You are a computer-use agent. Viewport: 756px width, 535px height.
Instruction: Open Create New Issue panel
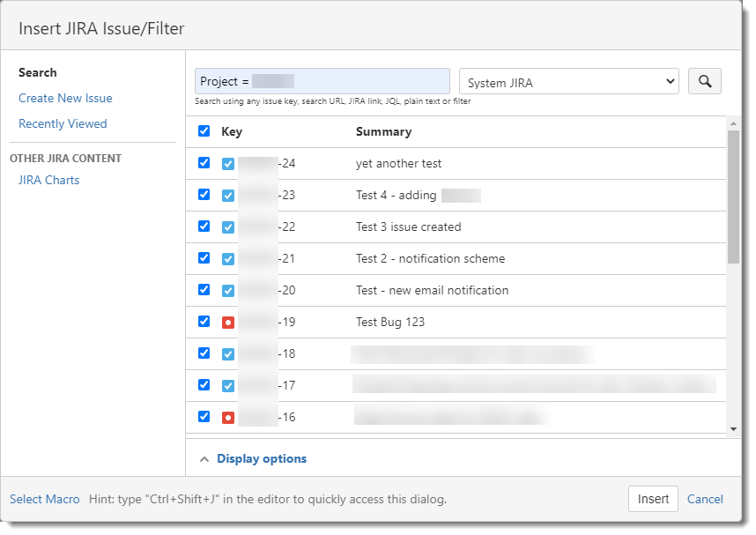(65, 98)
